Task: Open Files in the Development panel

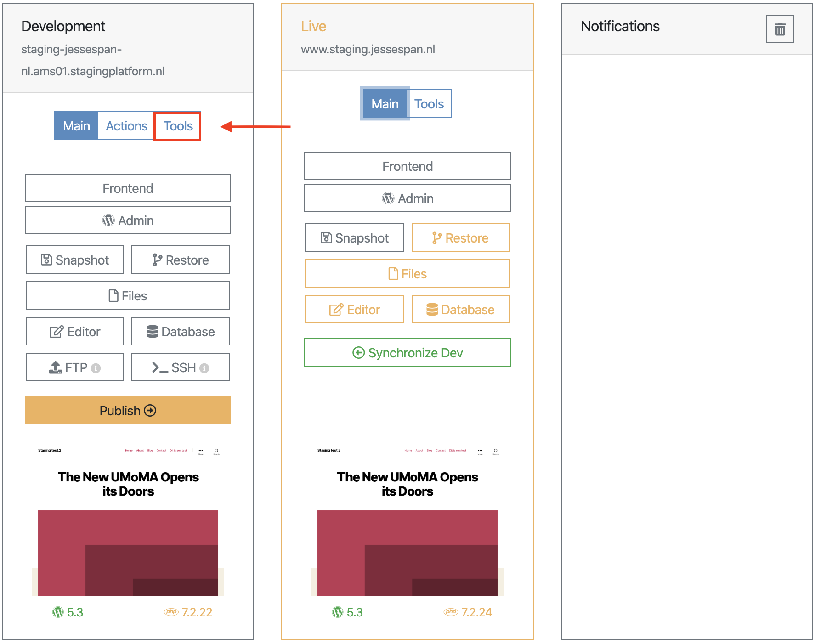Action: (128, 295)
